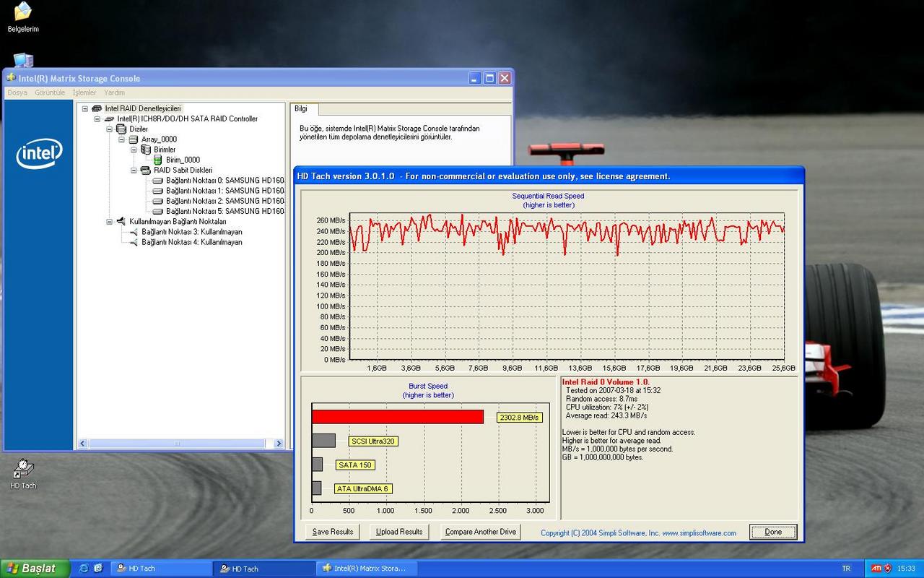This screenshot has height=578, width=924.
Task: Collapse the Diziler node
Action: (110, 129)
